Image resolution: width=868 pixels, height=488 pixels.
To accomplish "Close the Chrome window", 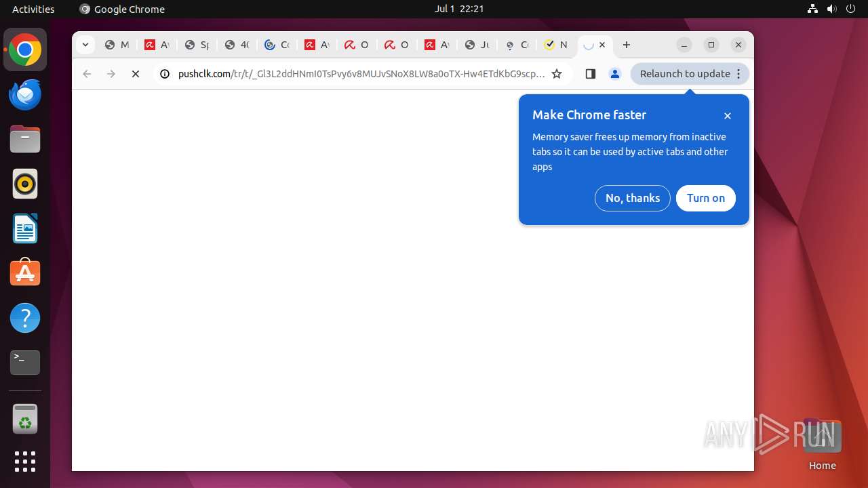I will tap(738, 45).
